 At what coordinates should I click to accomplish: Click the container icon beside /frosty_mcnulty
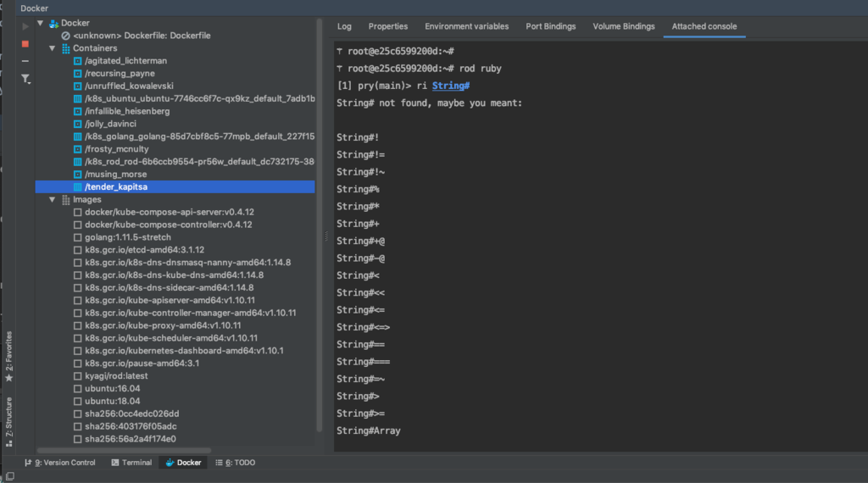(77, 149)
